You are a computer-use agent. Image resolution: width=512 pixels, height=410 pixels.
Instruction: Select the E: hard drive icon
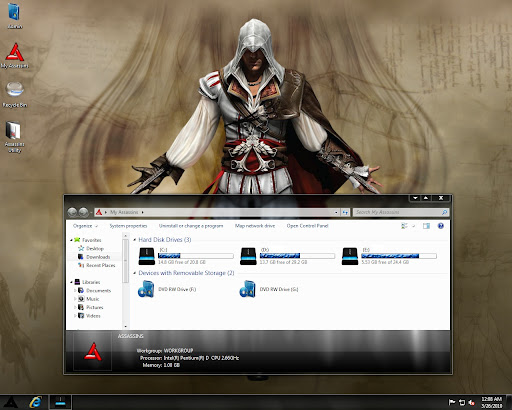[350, 256]
